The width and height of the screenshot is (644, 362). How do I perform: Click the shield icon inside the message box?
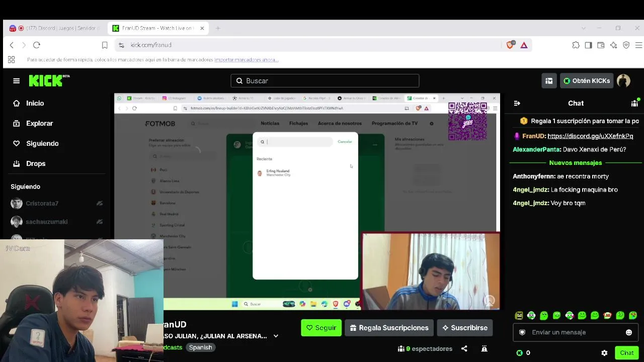coord(522,332)
